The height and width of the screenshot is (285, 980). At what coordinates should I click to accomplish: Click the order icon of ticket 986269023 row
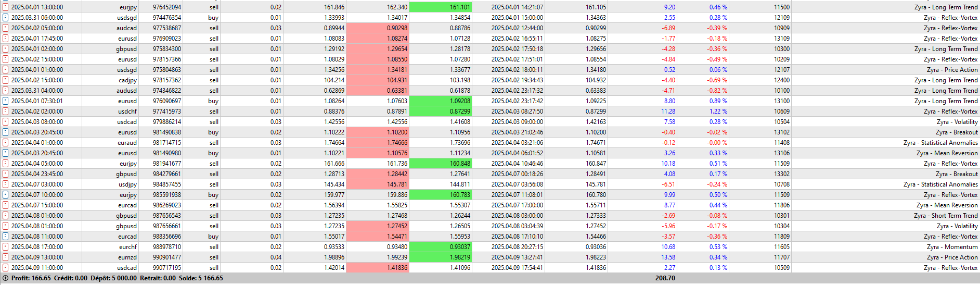(6, 205)
